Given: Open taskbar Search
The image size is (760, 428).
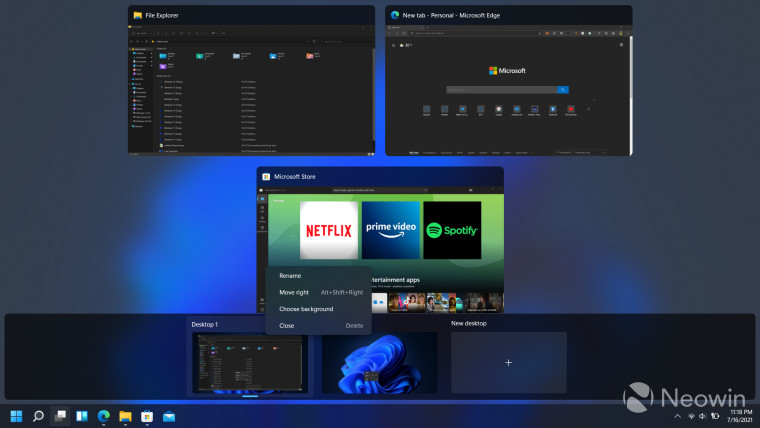Looking at the screenshot, I should [38, 416].
